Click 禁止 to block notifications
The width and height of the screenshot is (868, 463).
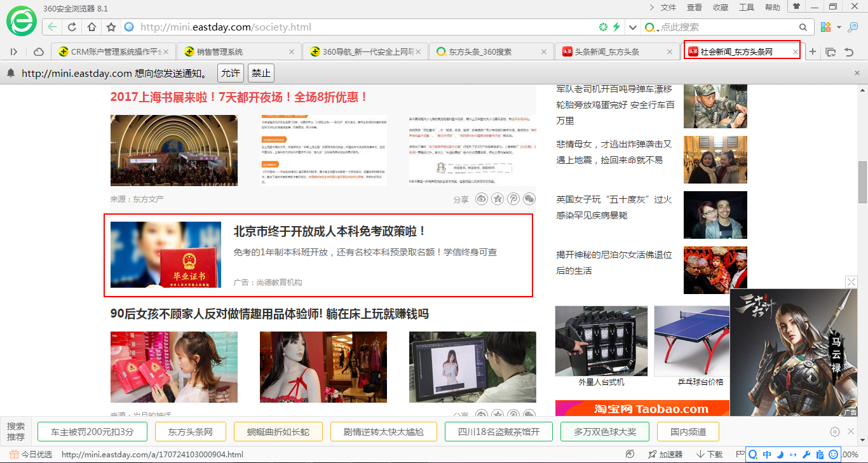point(261,72)
